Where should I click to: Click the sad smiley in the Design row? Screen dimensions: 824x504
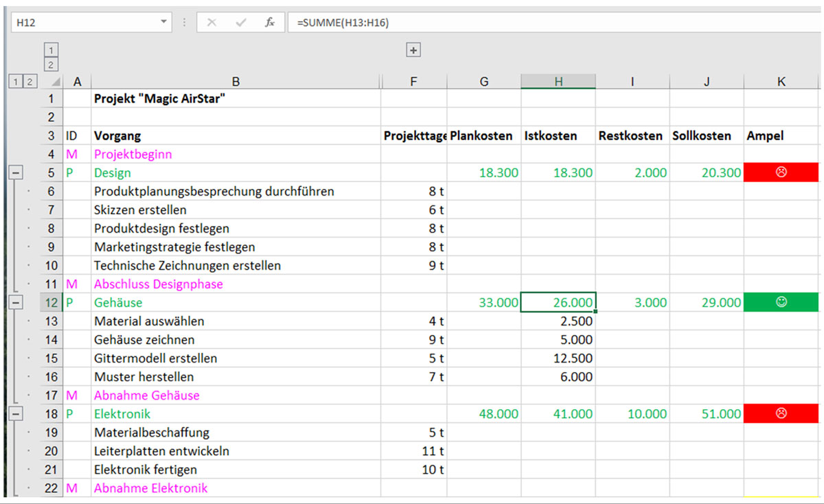tap(781, 173)
